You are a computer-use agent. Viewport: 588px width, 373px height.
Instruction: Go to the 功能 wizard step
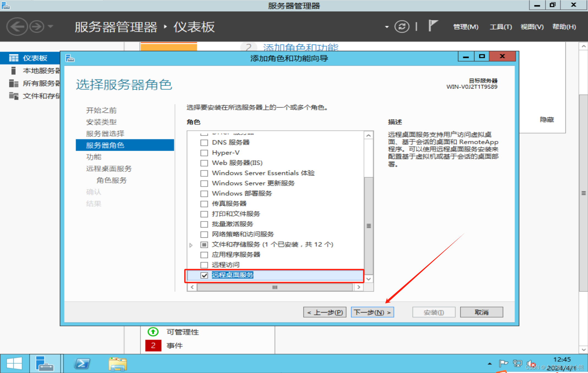click(x=94, y=157)
